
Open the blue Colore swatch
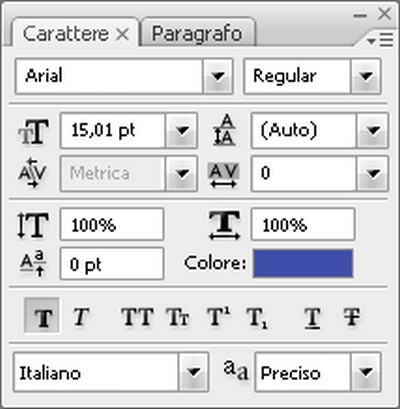point(303,263)
